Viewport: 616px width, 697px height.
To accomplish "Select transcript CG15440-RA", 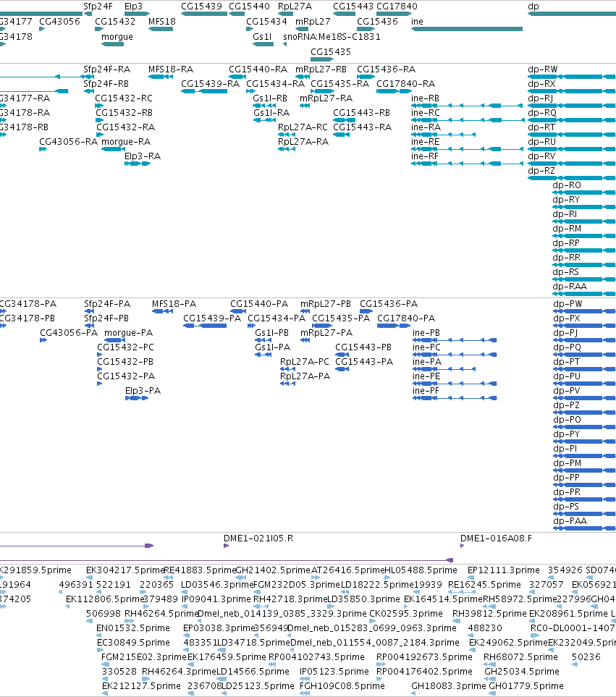I will [x=258, y=69].
